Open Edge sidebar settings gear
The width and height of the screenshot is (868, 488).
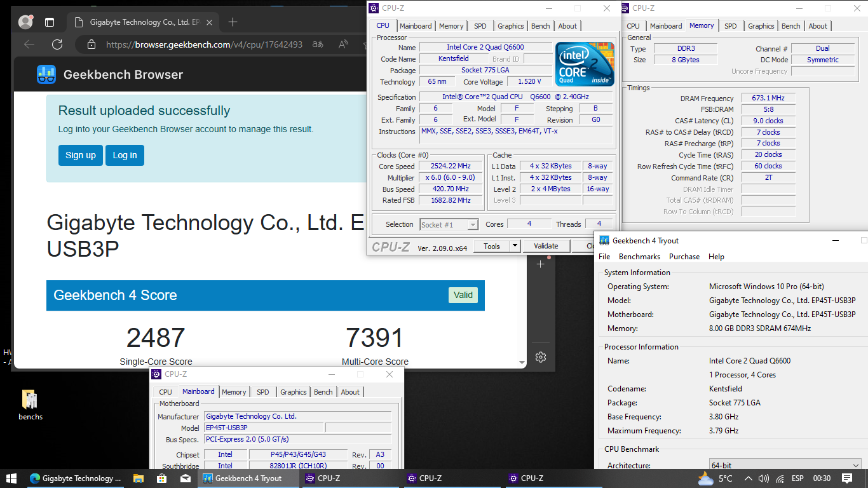(x=541, y=357)
